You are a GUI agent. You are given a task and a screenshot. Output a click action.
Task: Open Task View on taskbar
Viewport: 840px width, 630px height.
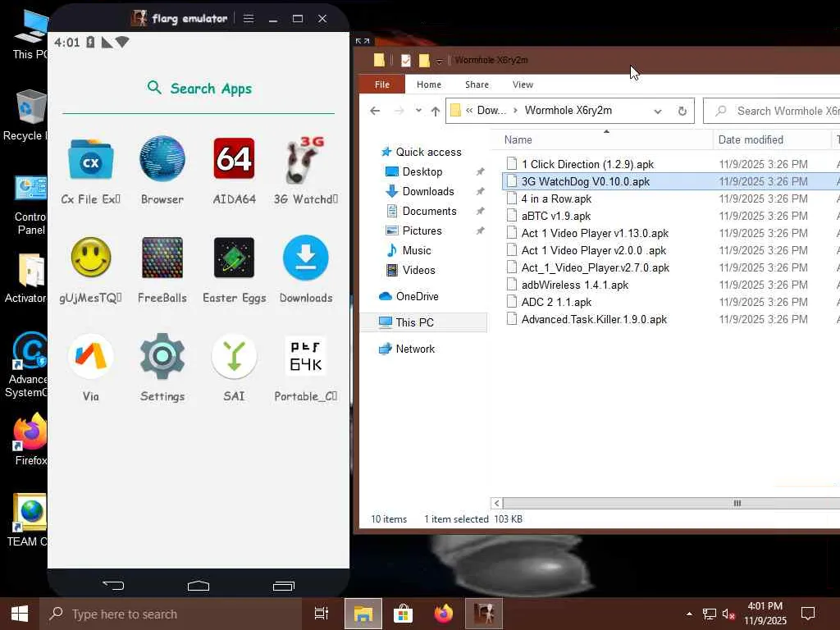click(322, 614)
